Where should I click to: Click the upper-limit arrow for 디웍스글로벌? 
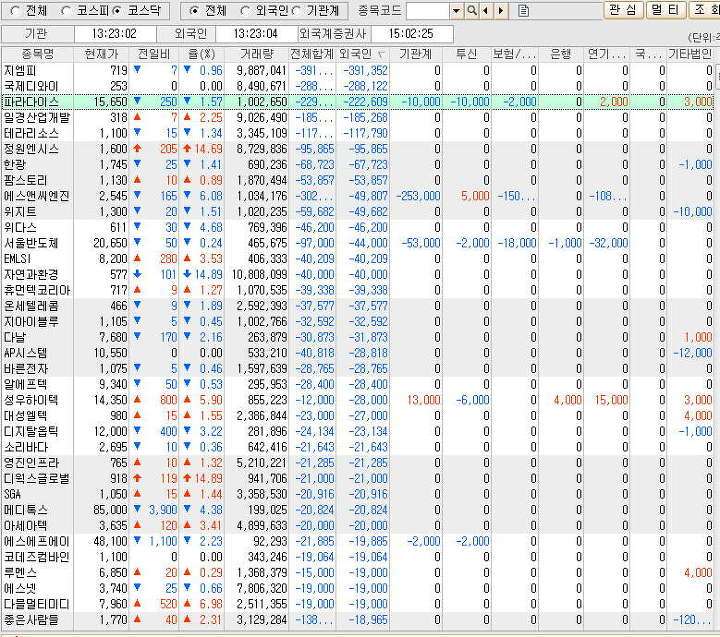[x=137, y=478]
